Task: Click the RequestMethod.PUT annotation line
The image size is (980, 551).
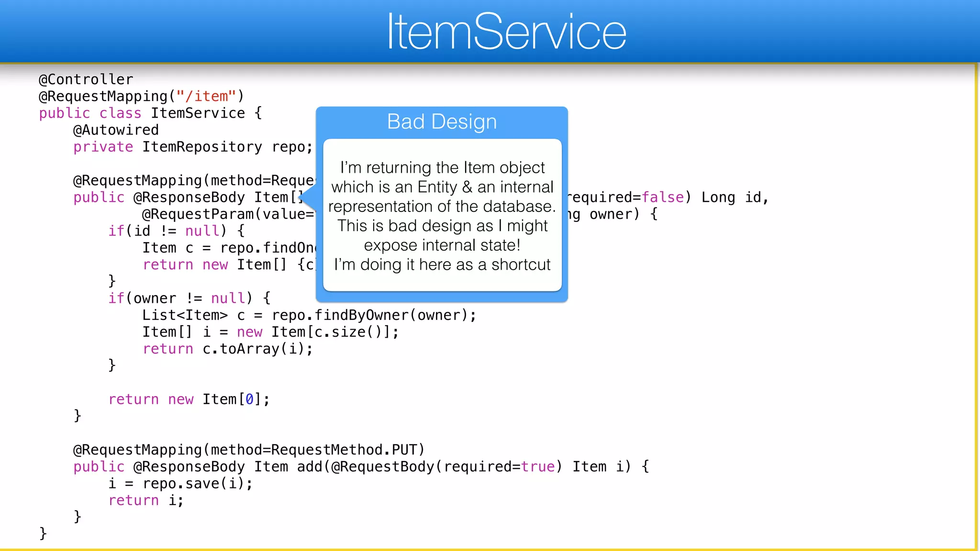Action: (x=249, y=450)
